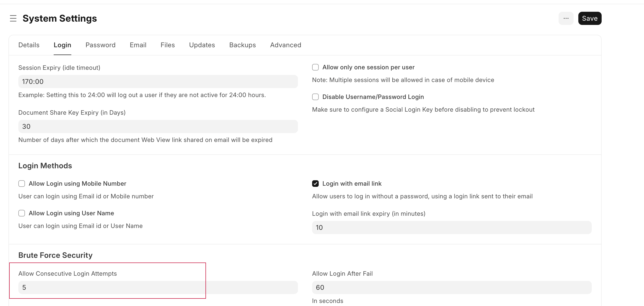Toggle the hamburger sidebar menu icon
This screenshot has width=644, height=306.
tap(13, 19)
